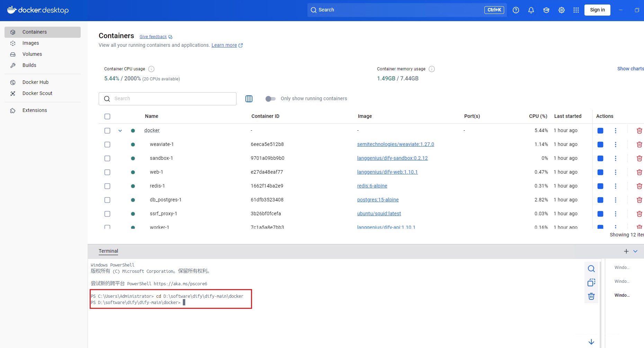The height and width of the screenshot is (348, 644).
Task: Add a new terminal with plus icon
Action: click(626, 251)
